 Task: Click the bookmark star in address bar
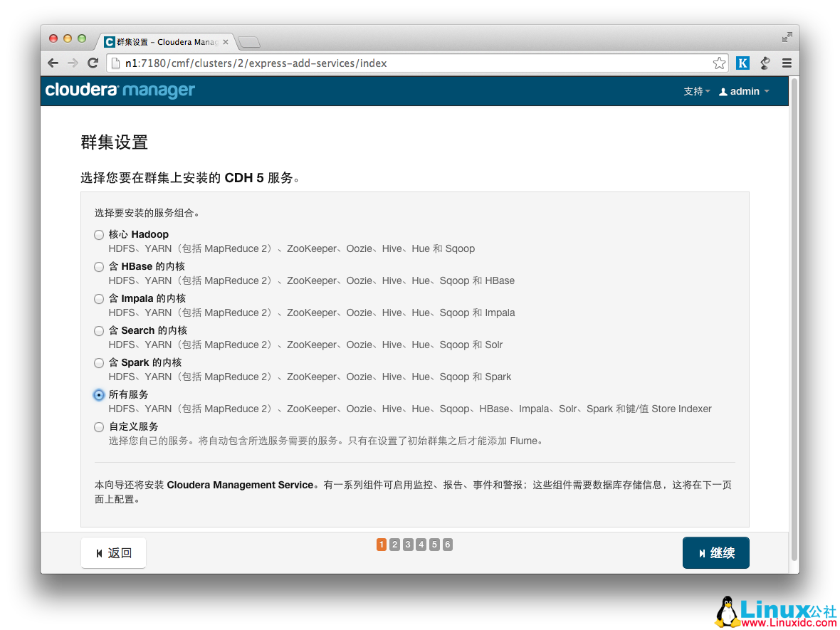[x=720, y=63]
